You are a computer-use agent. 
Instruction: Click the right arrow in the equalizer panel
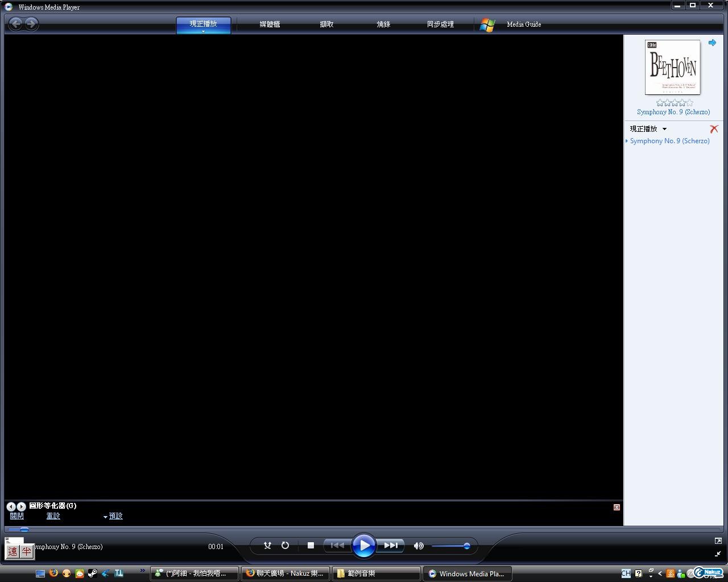click(x=22, y=506)
